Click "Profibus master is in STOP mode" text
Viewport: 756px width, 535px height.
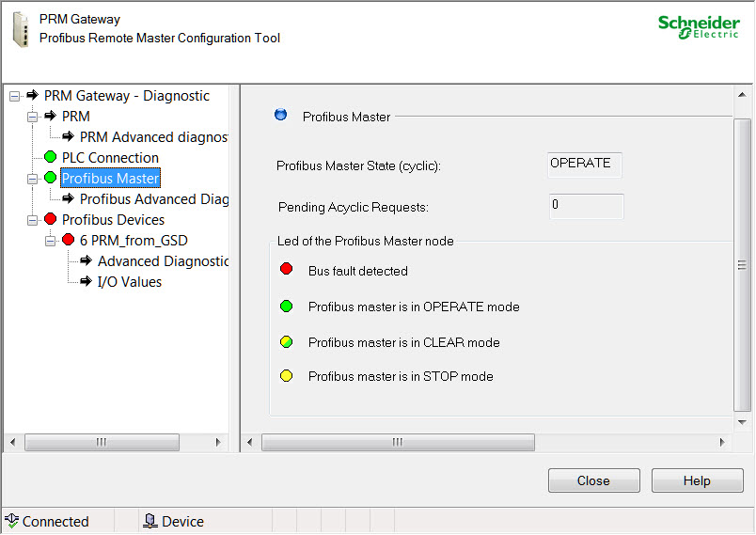tap(401, 376)
